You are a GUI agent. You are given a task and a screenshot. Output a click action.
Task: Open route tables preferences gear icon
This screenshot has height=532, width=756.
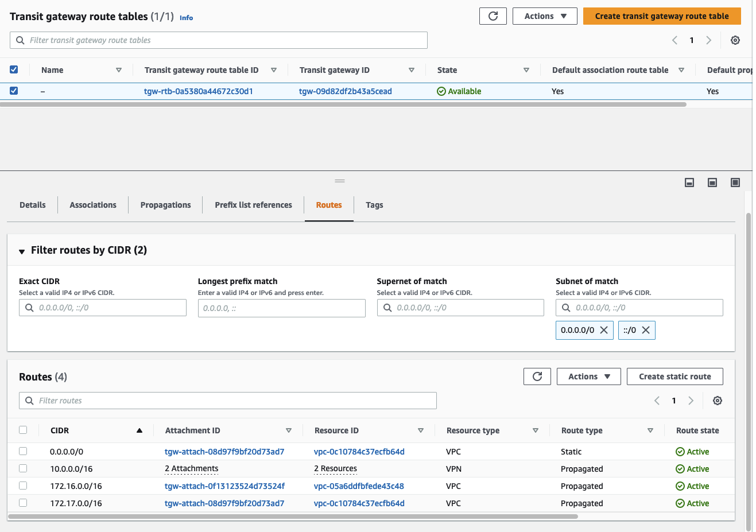[735, 40]
